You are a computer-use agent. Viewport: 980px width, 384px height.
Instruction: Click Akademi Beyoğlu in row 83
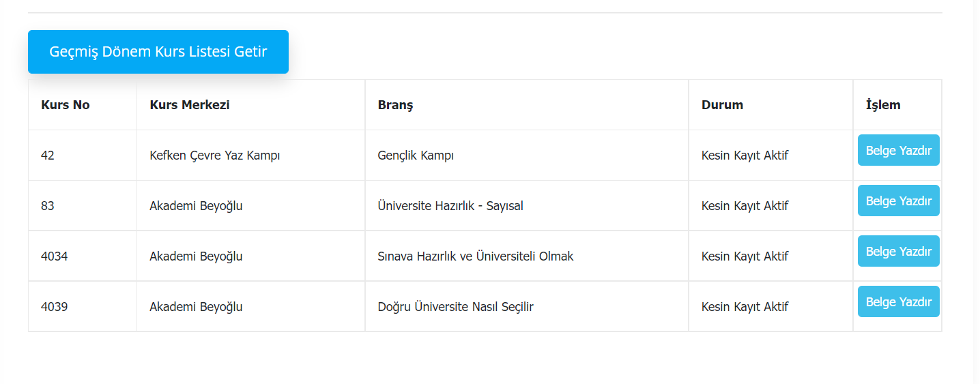point(196,206)
